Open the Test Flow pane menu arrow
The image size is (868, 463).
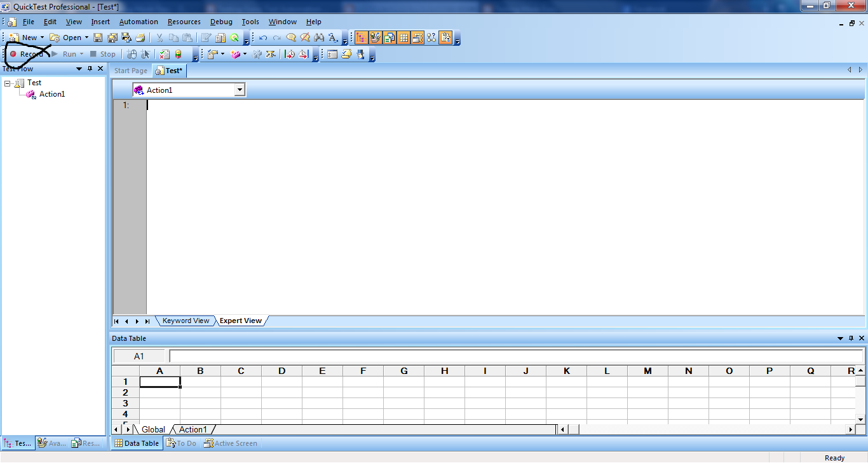click(x=79, y=69)
